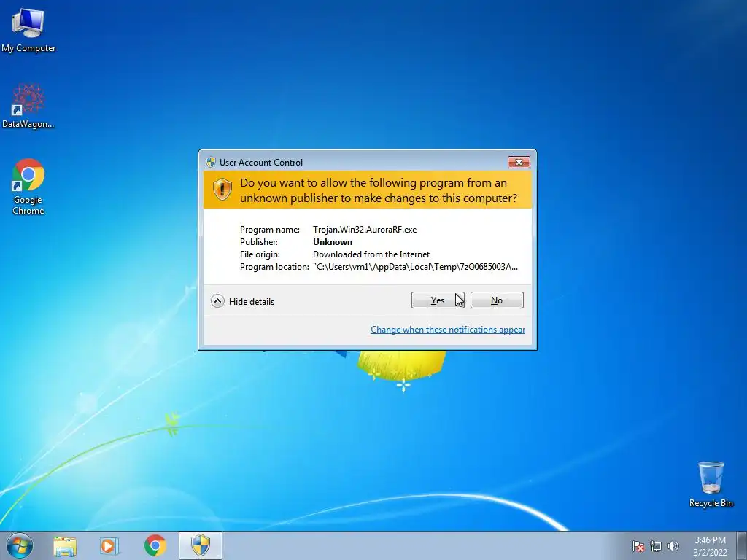Click the program location path text
Screen dimensions: 747x560
click(415, 267)
